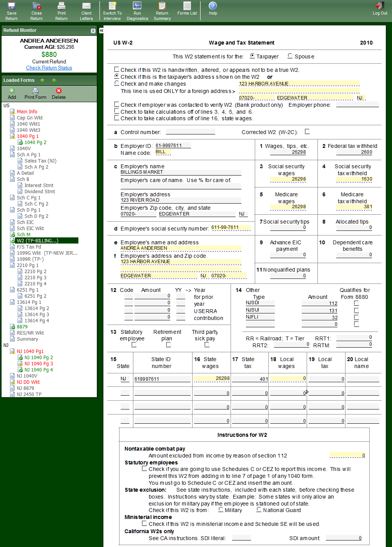392x547 pixels.
Task: Tick the Corrected W2 (W-2C) checkbox
Action: click(307, 132)
